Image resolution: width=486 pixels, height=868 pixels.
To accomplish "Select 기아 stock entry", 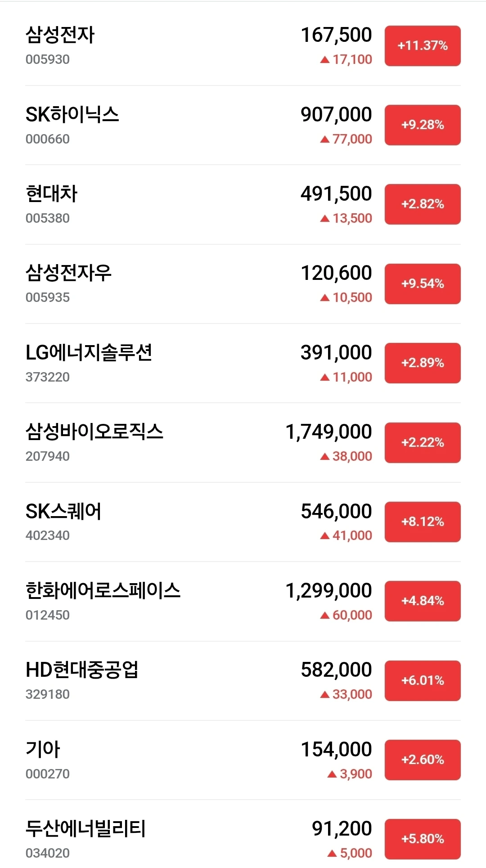I will pos(43,750).
